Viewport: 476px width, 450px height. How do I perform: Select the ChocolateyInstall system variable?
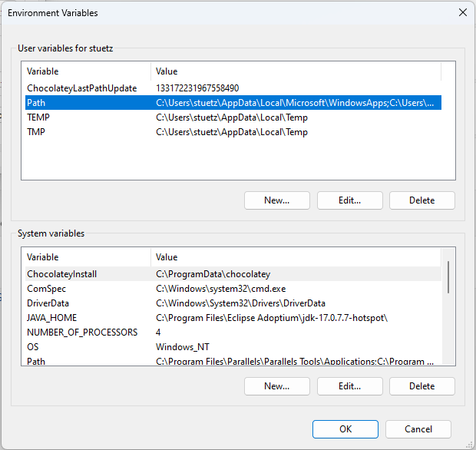click(233, 274)
